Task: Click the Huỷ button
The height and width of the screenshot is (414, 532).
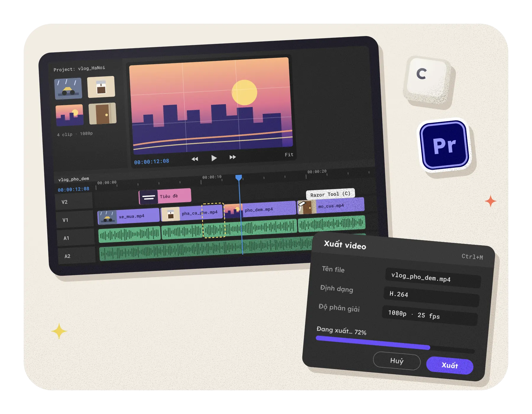Action: click(397, 361)
